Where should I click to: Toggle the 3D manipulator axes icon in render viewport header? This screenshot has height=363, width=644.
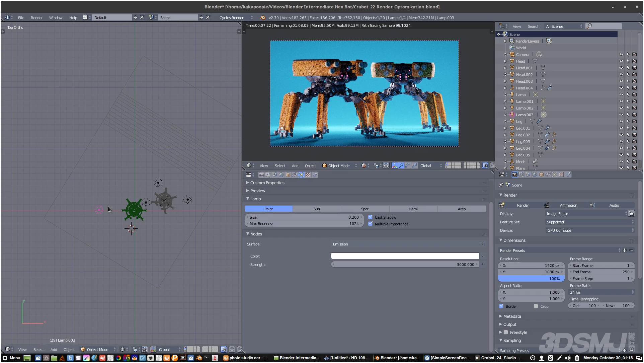(394, 166)
